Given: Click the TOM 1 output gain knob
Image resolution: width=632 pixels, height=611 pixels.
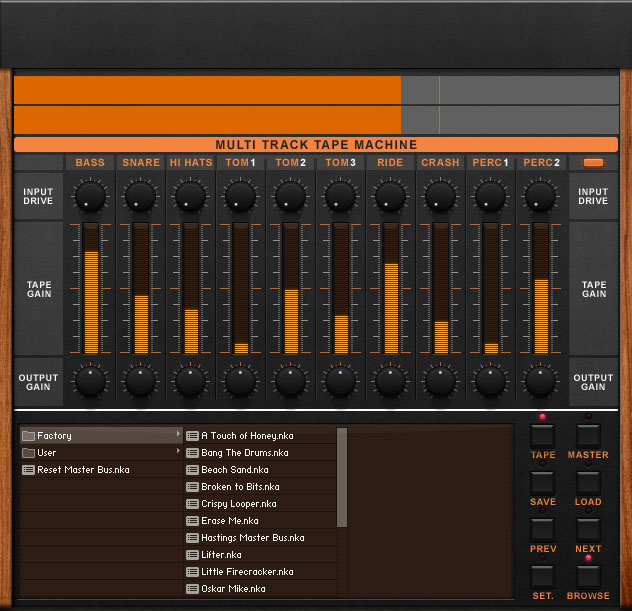Looking at the screenshot, I should [x=240, y=381].
